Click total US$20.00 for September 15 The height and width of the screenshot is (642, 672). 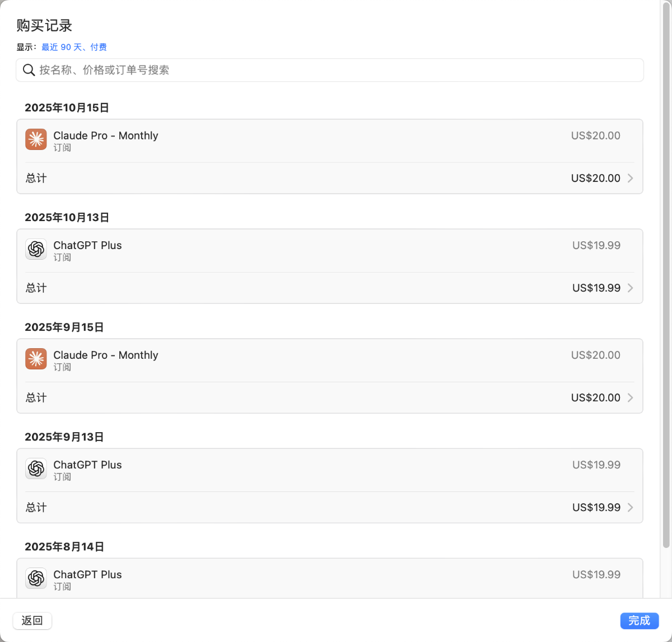pyautogui.click(x=595, y=397)
